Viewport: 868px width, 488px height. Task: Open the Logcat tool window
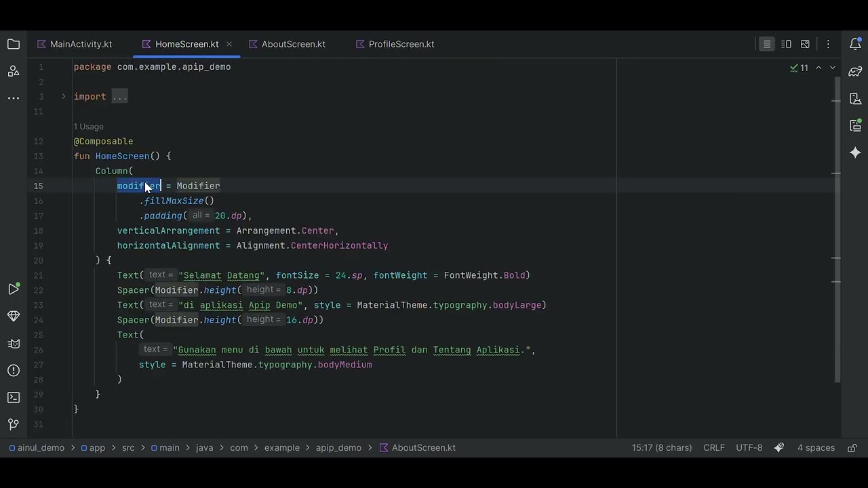(13, 344)
